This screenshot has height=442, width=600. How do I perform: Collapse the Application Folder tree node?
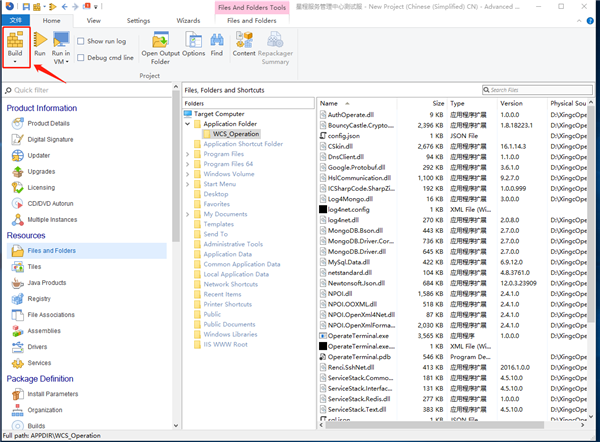click(186, 123)
